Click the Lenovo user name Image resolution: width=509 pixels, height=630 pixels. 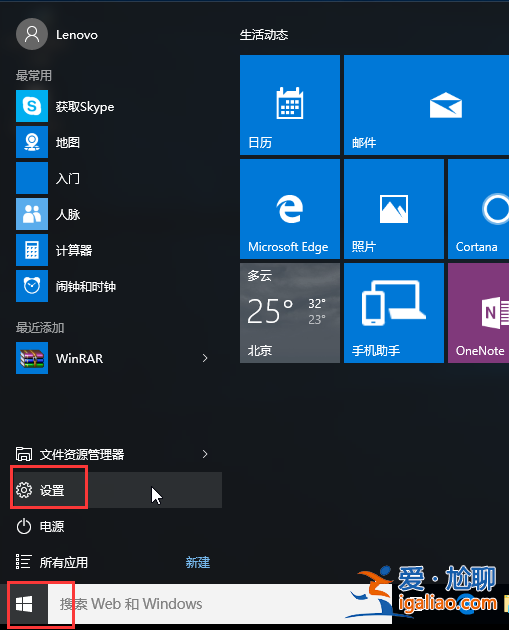[x=77, y=35]
